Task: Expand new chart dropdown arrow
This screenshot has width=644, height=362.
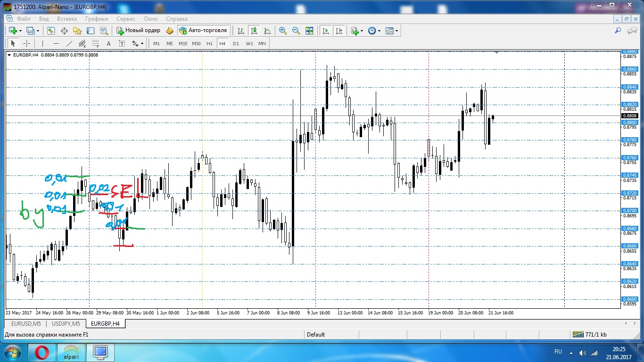Action: pos(21,31)
